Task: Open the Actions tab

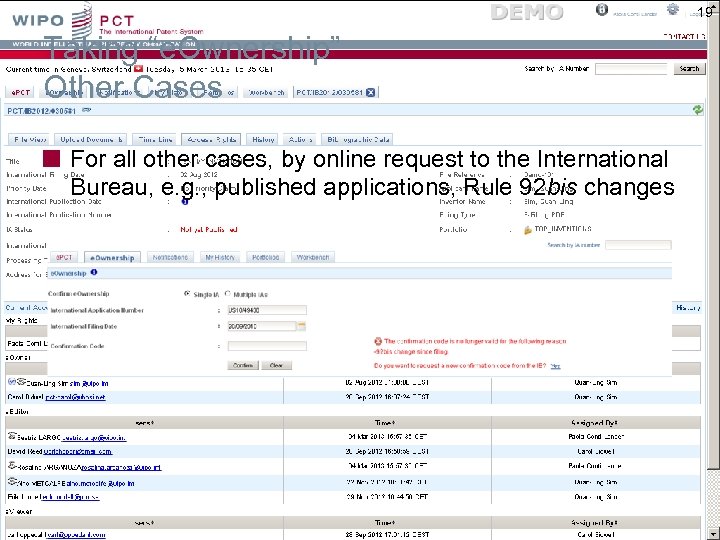Action: pos(300,140)
